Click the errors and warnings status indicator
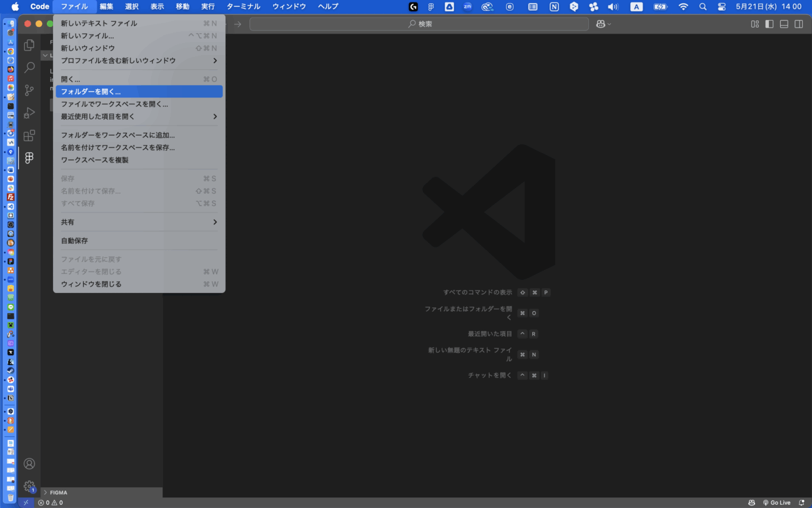Screen dimensions: 812x508 tap(50, 502)
